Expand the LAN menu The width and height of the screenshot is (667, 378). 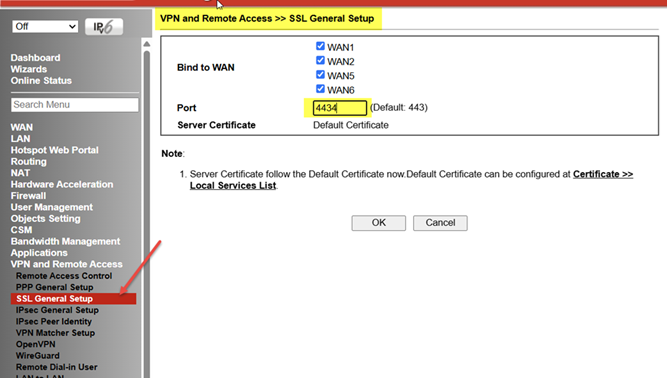click(x=20, y=139)
